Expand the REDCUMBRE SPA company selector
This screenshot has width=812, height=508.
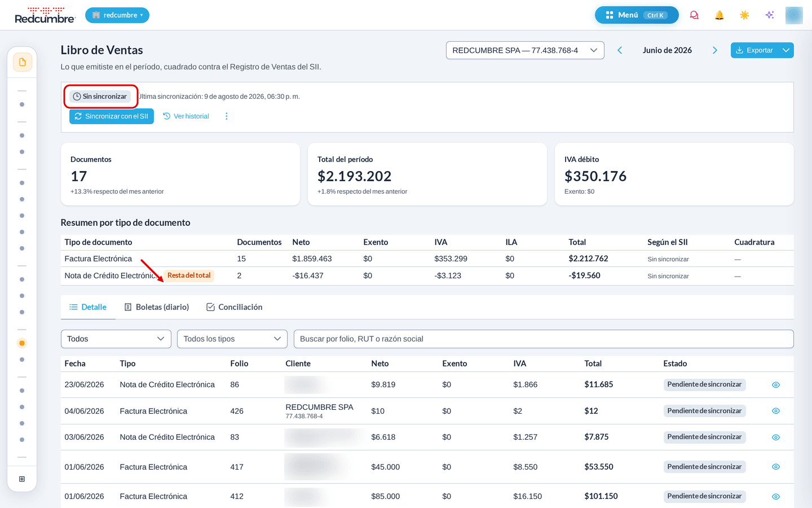(x=525, y=50)
